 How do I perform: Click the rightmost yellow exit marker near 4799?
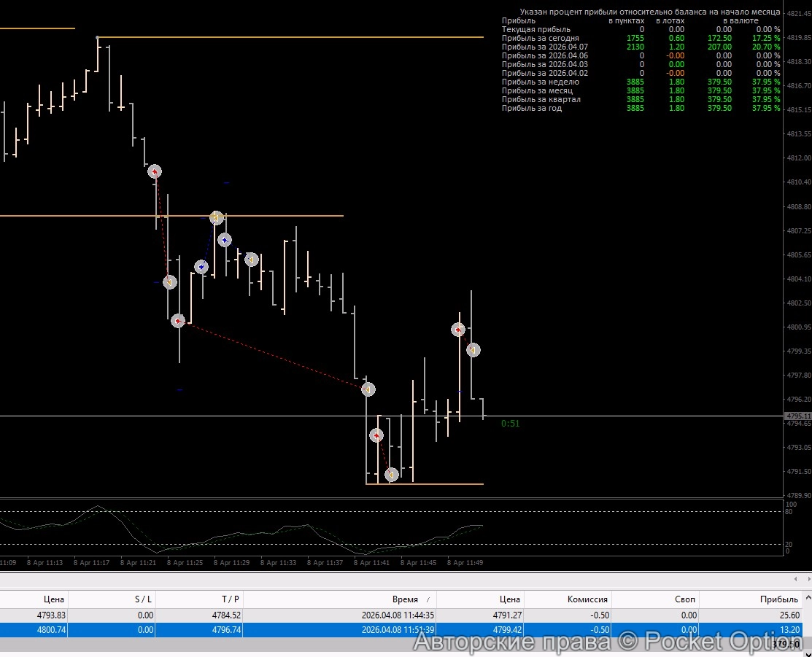(x=473, y=350)
